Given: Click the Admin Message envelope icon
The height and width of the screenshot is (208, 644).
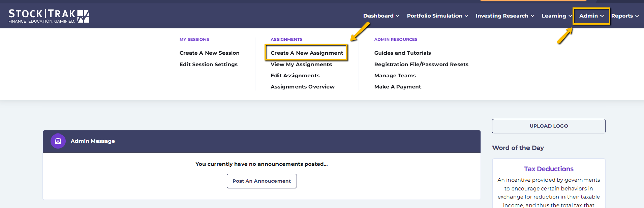Looking at the screenshot, I should pos(58,141).
